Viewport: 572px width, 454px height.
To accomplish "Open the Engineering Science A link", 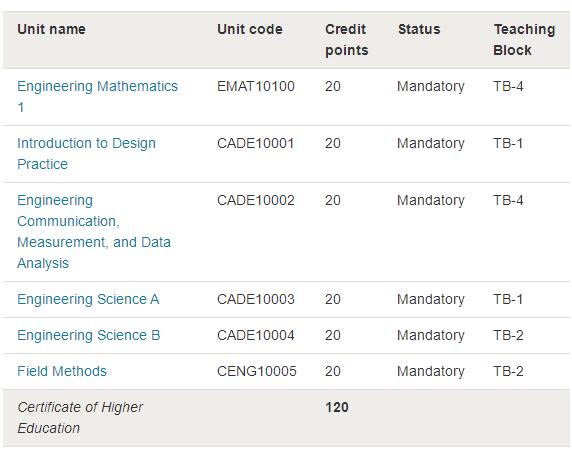I will point(88,299).
